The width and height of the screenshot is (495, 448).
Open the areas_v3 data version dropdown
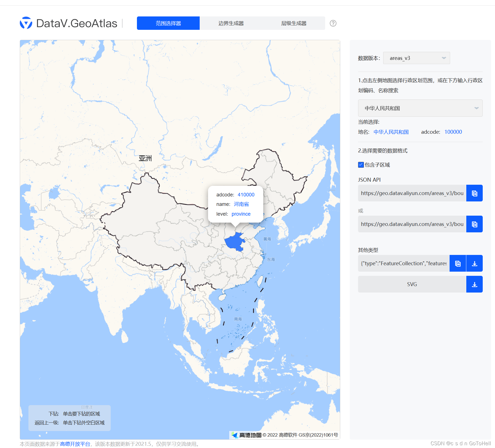(x=416, y=58)
